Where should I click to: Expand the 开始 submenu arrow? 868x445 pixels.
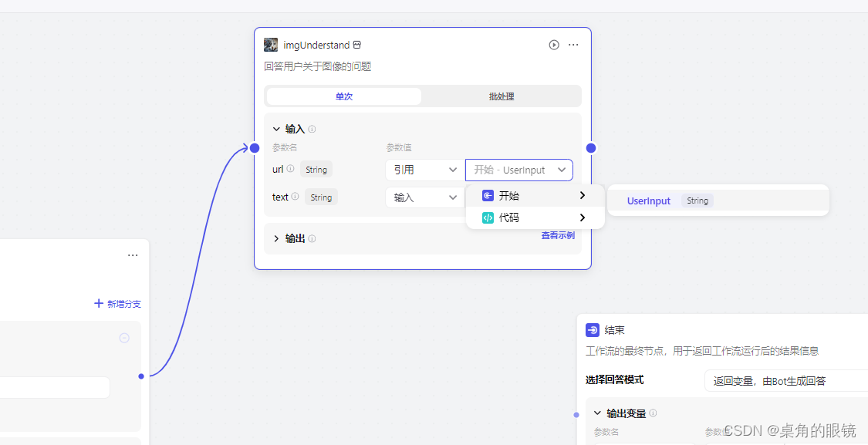pos(583,195)
